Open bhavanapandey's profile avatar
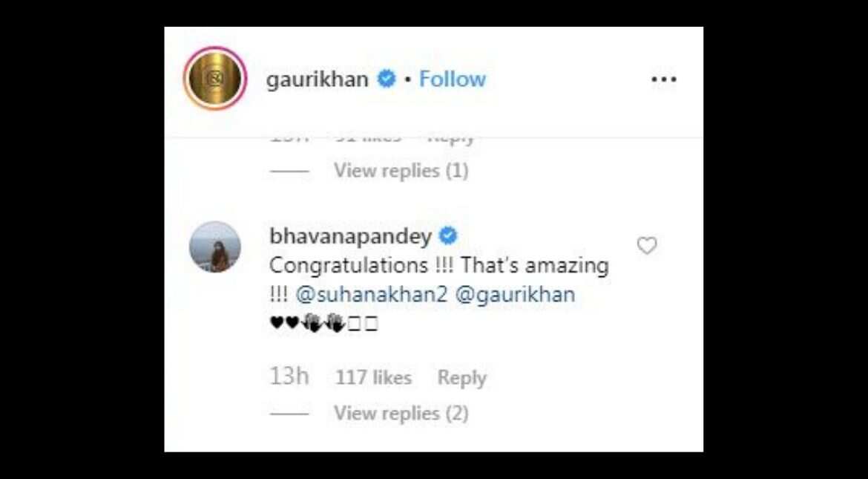868x479 pixels. click(x=215, y=247)
